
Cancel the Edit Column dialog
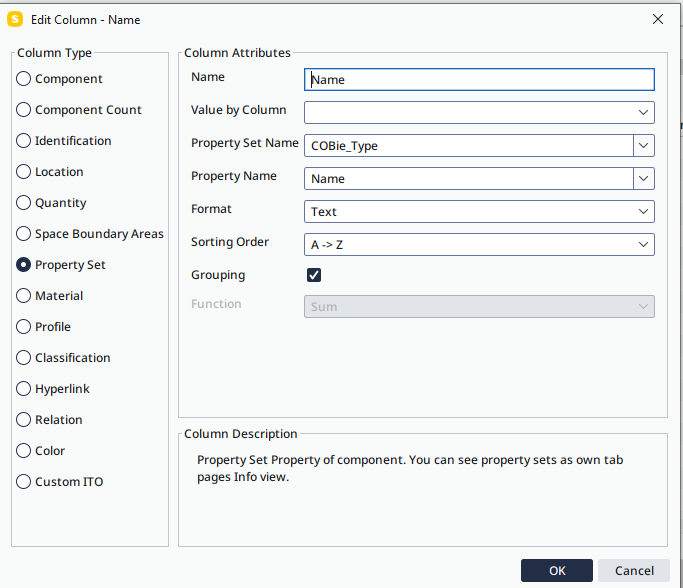[x=634, y=571]
